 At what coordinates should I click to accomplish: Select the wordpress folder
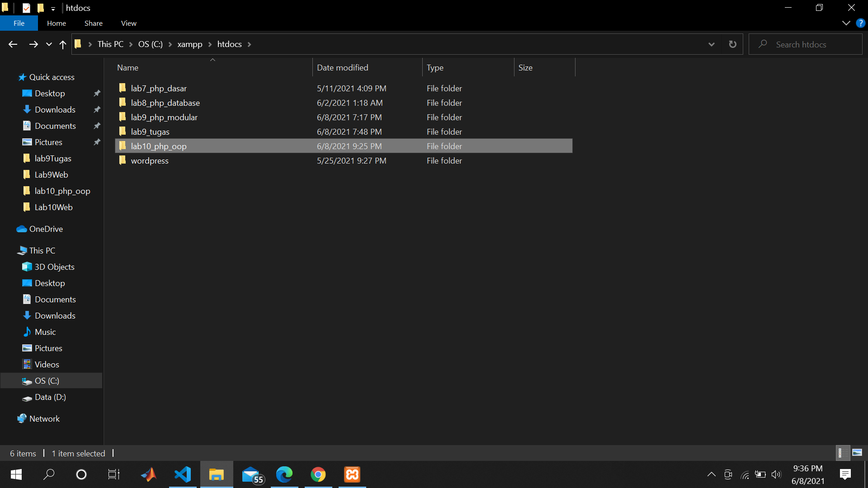click(150, 161)
